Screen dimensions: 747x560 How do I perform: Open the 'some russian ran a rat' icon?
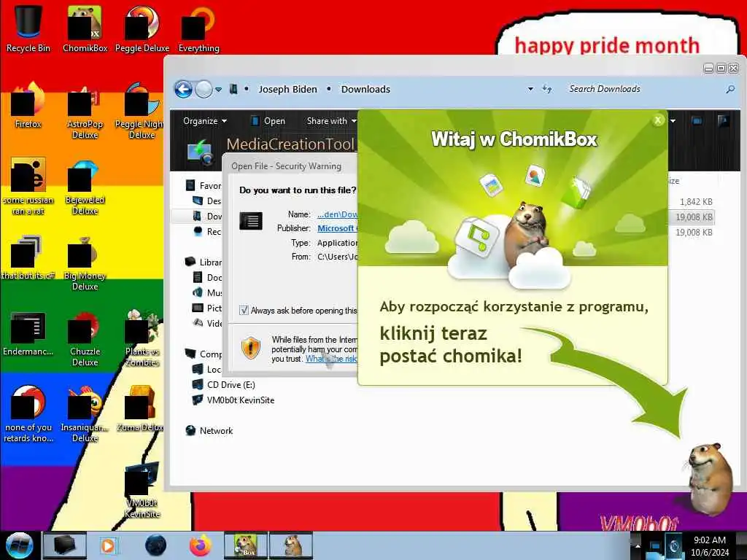(x=28, y=187)
